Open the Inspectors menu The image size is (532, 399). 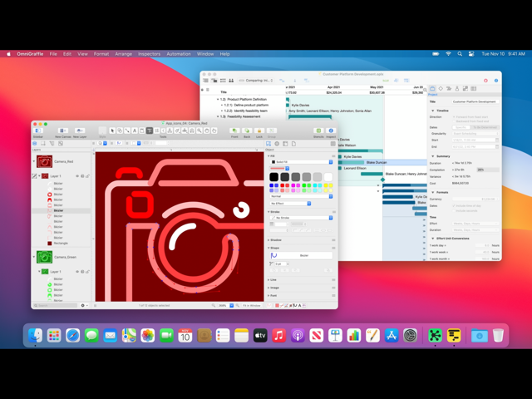[149, 54]
